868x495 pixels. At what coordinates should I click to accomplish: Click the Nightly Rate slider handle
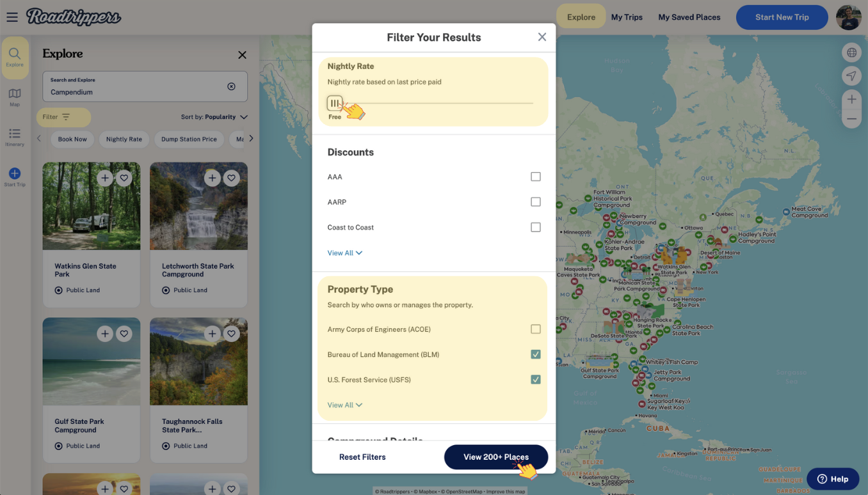pyautogui.click(x=335, y=103)
